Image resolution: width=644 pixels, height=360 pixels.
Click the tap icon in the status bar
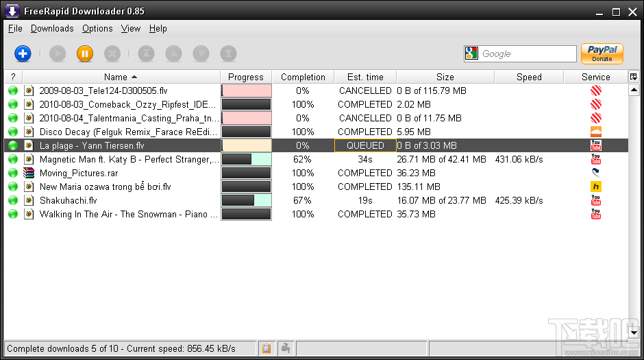tap(286, 348)
